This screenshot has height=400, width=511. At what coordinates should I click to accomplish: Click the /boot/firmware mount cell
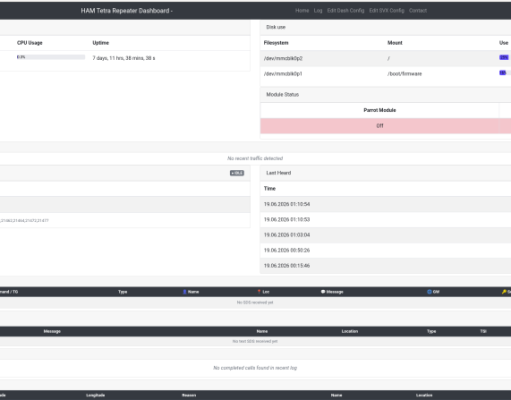(405, 74)
